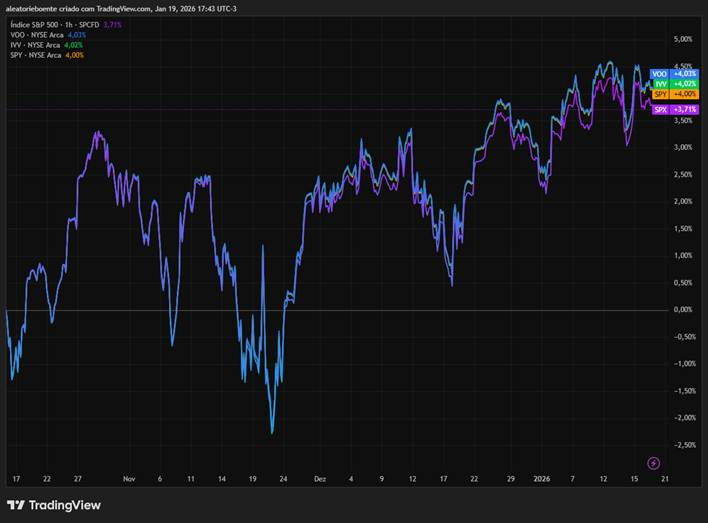This screenshot has width=708, height=523.
Task: Click the 29 date label
Action: click(x=511, y=479)
